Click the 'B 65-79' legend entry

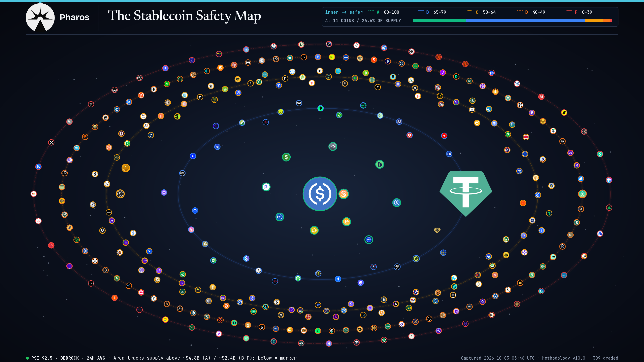(x=432, y=12)
